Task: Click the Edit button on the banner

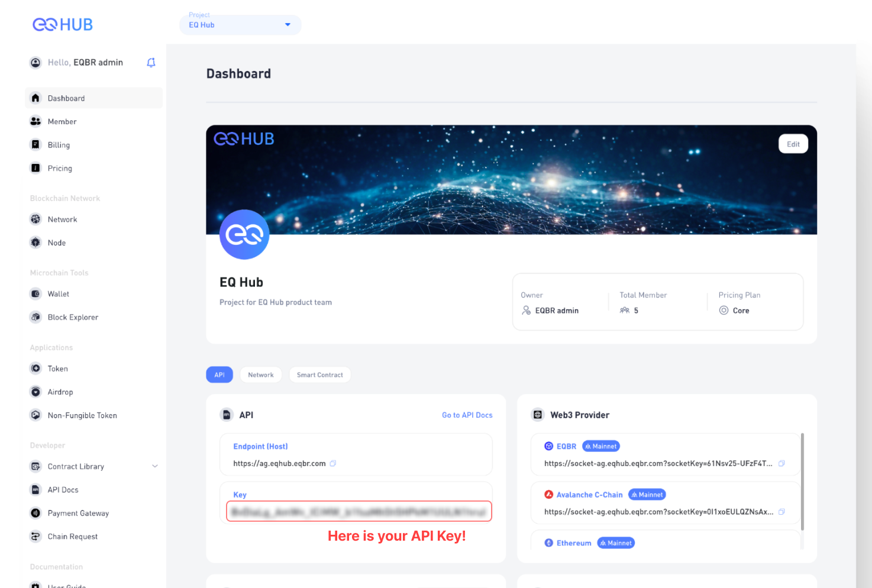Action: pos(793,144)
